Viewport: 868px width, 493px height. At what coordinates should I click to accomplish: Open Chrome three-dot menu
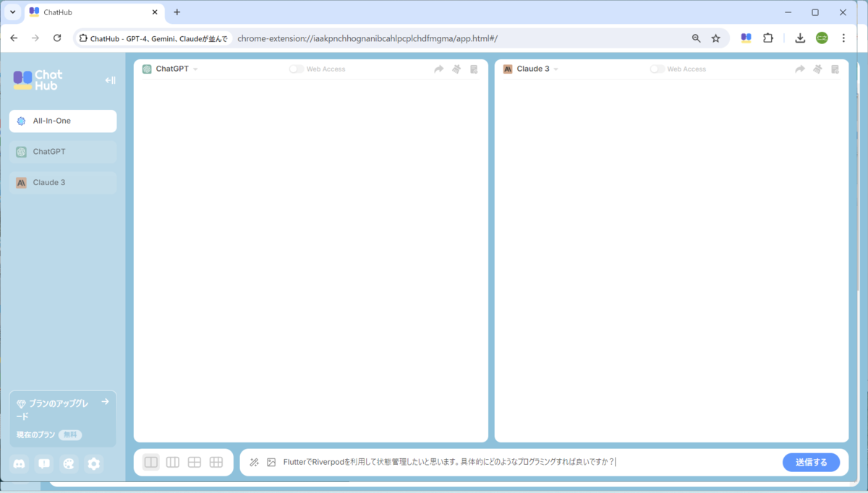tap(843, 38)
